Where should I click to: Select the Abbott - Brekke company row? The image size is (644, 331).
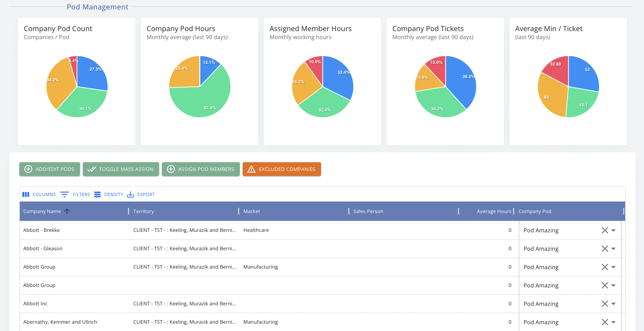(42, 230)
